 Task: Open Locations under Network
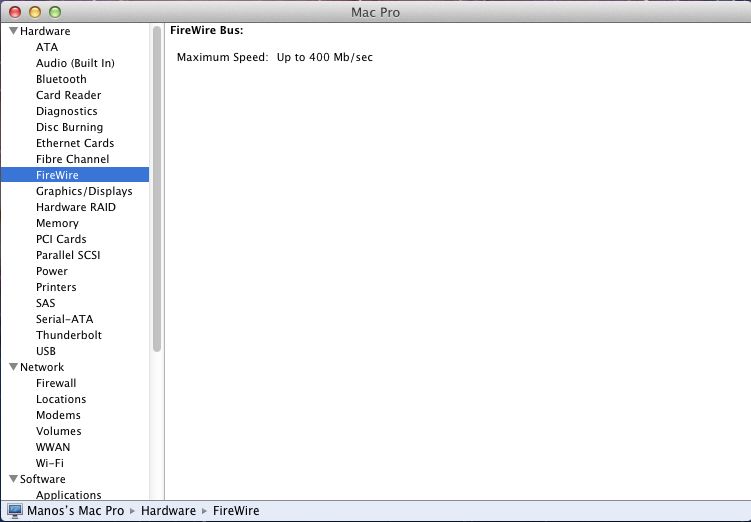[61, 399]
